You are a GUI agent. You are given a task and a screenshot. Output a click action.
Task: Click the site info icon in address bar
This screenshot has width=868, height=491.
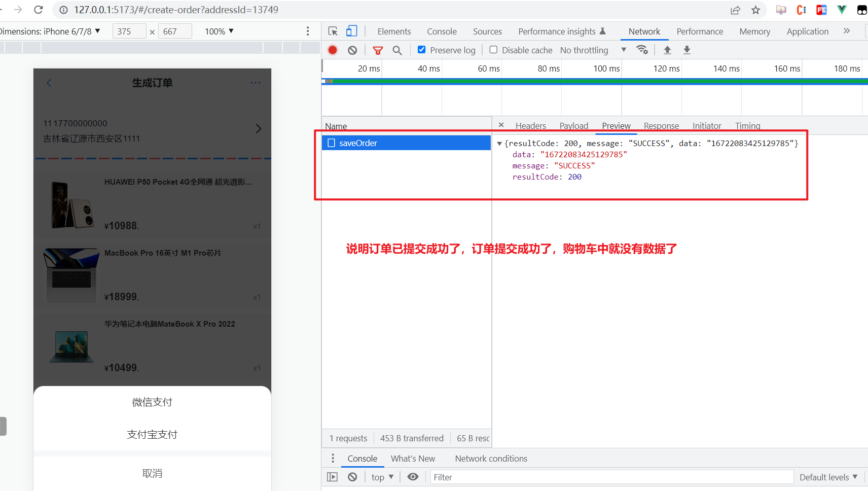pyautogui.click(x=63, y=10)
